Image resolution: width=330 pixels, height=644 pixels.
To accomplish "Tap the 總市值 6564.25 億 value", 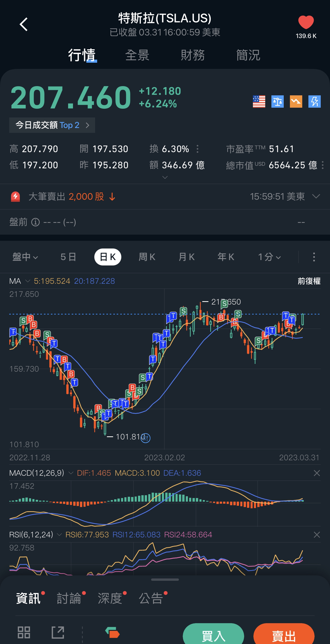I will pos(293,165).
